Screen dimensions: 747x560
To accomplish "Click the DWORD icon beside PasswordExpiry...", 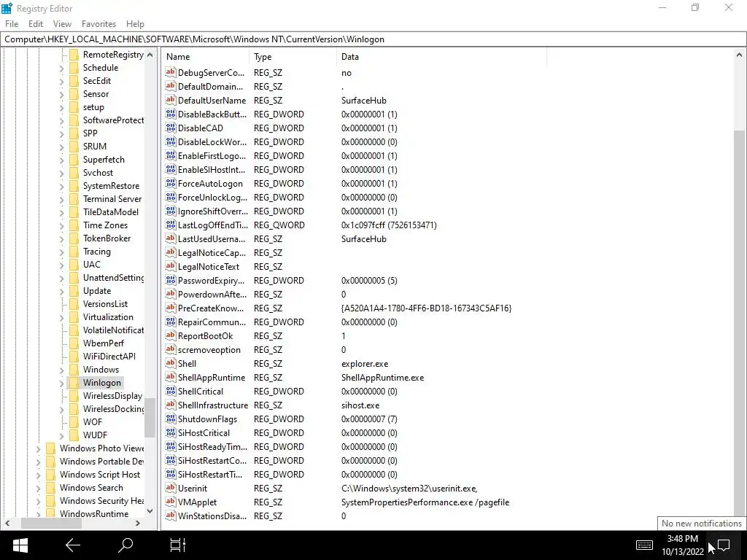I will point(171,280).
